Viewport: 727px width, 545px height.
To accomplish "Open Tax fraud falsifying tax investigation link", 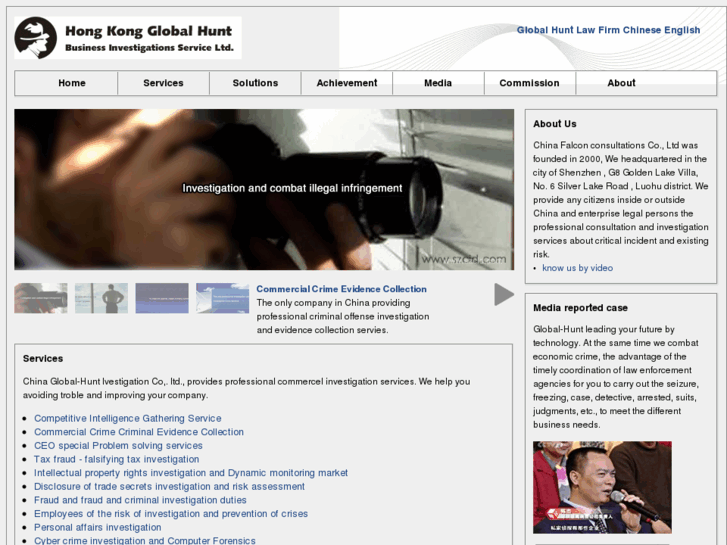I will click(116, 459).
